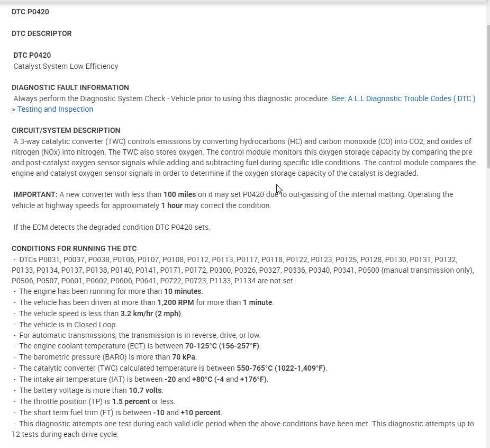The width and height of the screenshot is (490, 448).
Task: Click the CIRCUIT/SYSTEM DESCRIPTION heading
Action: coord(66,130)
